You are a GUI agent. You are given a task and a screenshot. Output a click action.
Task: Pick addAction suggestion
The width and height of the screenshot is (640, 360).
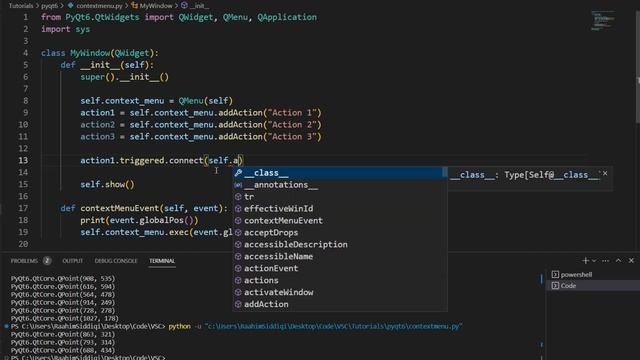(340, 304)
